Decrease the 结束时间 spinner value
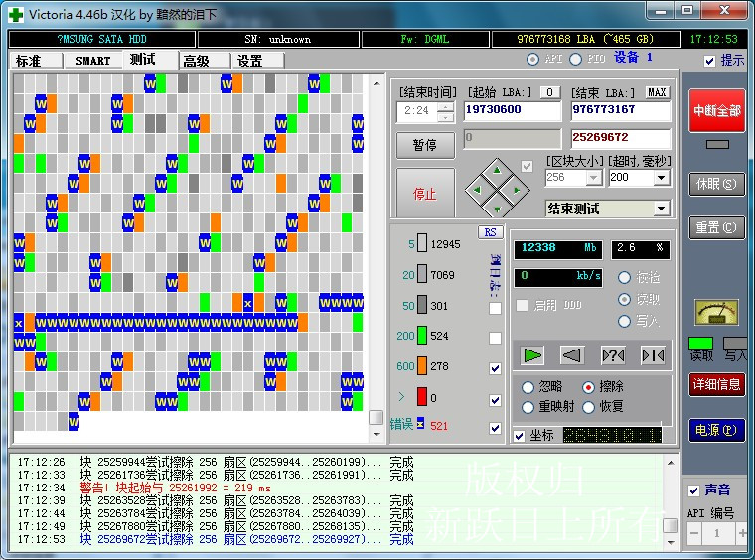This screenshot has height=560, width=755. [446, 117]
